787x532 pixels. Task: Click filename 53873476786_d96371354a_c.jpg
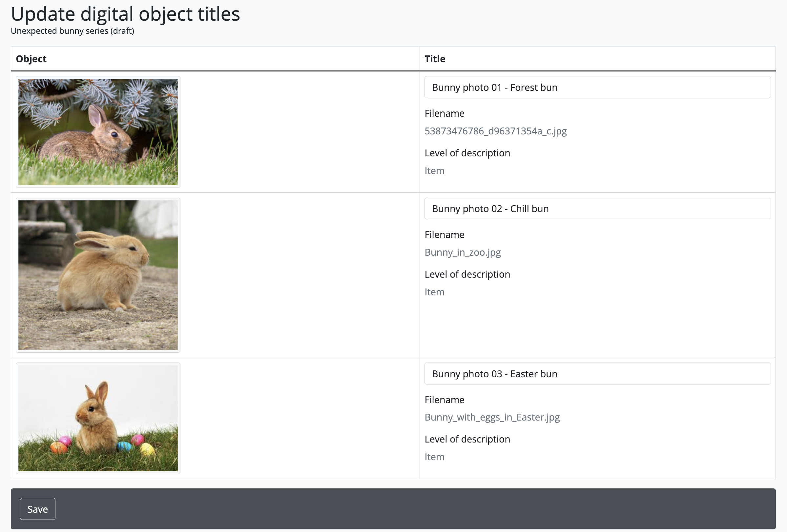[495, 131]
